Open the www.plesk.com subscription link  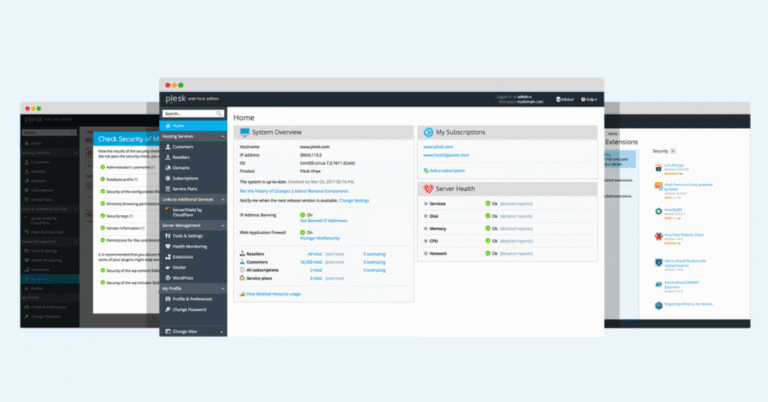438,146
